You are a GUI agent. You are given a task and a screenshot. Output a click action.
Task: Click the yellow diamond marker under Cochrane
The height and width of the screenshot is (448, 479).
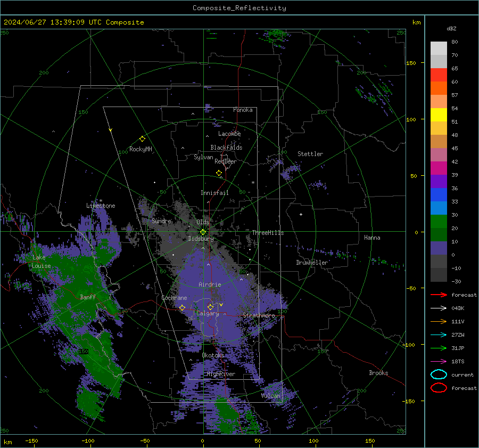coord(182,308)
